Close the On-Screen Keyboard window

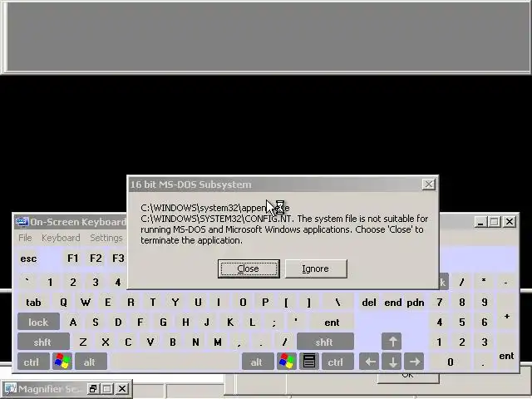[x=510, y=222]
